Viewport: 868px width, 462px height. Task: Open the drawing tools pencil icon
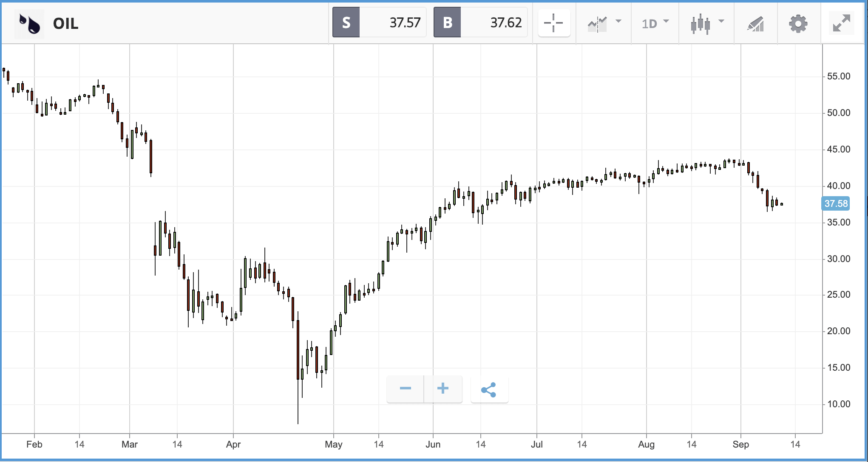click(755, 24)
